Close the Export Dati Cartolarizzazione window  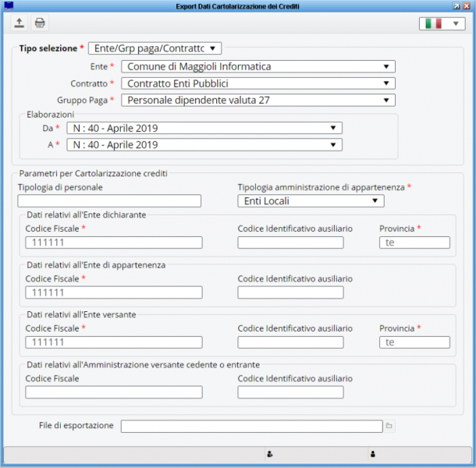(467, 6)
